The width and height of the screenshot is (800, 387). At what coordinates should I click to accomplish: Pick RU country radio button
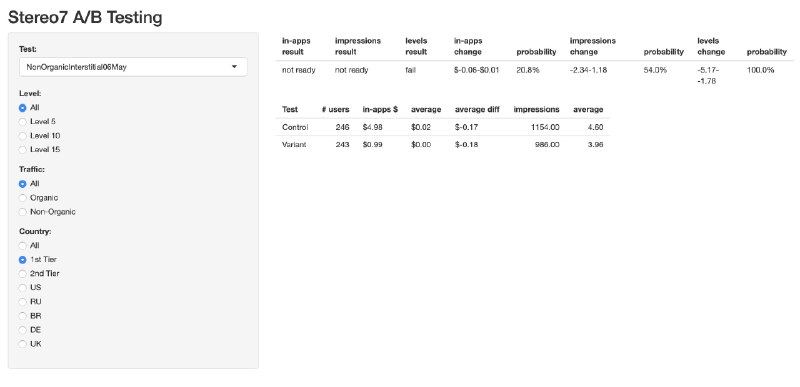pyautogui.click(x=22, y=302)
